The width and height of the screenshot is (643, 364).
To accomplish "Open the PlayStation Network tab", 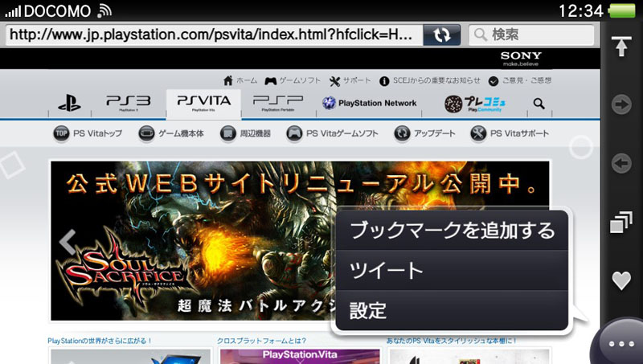I will click(x=370, y=104).
